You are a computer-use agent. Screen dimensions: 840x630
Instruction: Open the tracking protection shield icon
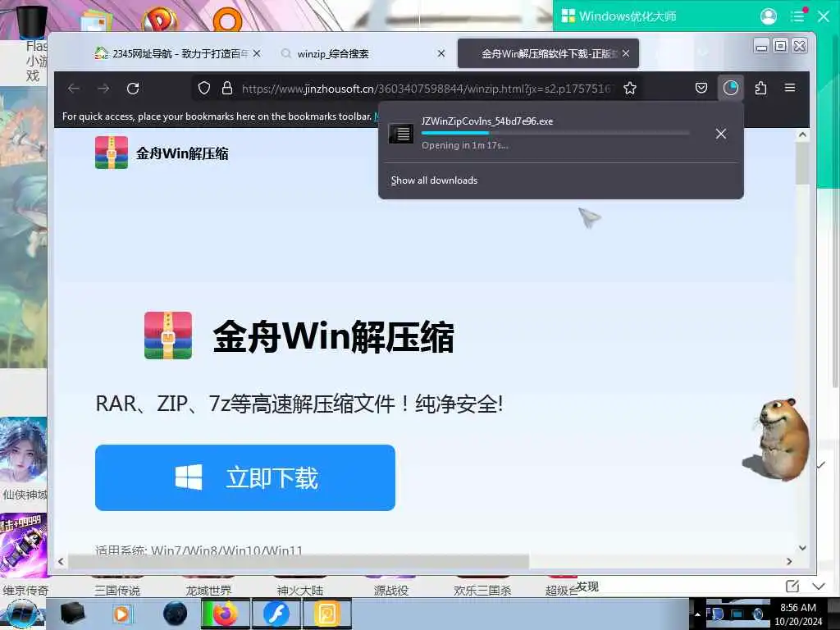(x=204, y=88)
